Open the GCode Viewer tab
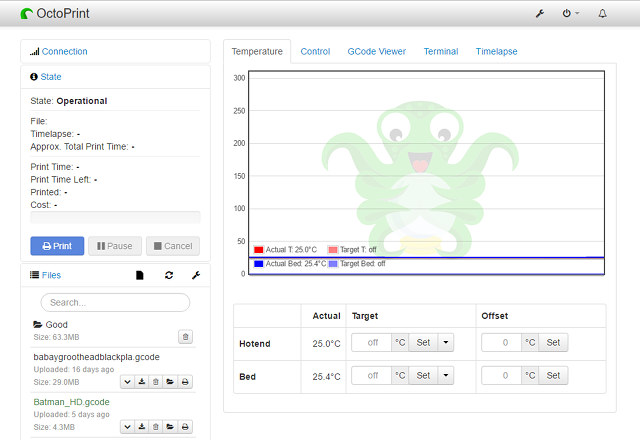The width and height of the screenshot is (640, 440). (377, 51)
